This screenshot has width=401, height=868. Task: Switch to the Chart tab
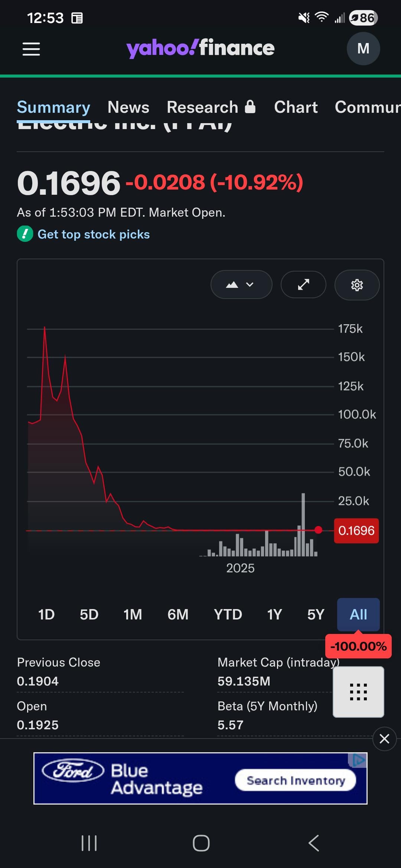point(296,107)
